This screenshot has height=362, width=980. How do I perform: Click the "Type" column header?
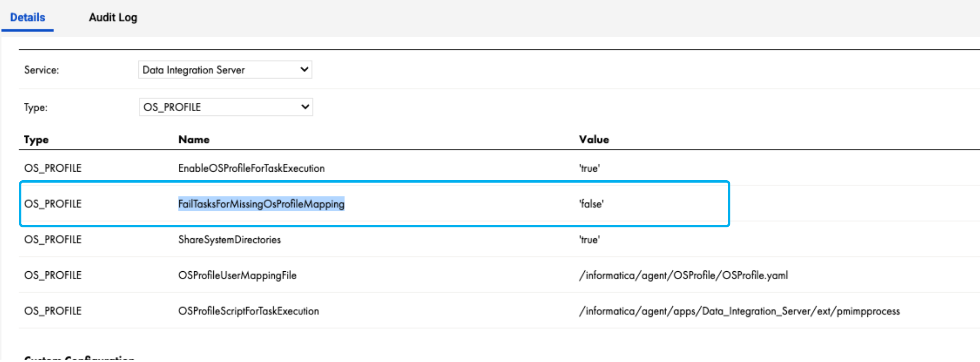pos(36,139)
